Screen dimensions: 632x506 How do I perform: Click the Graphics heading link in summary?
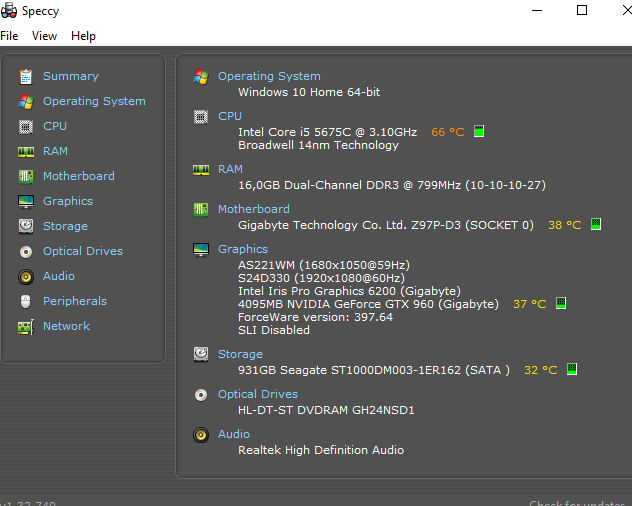pyautogui.click(x=243, y=249)
